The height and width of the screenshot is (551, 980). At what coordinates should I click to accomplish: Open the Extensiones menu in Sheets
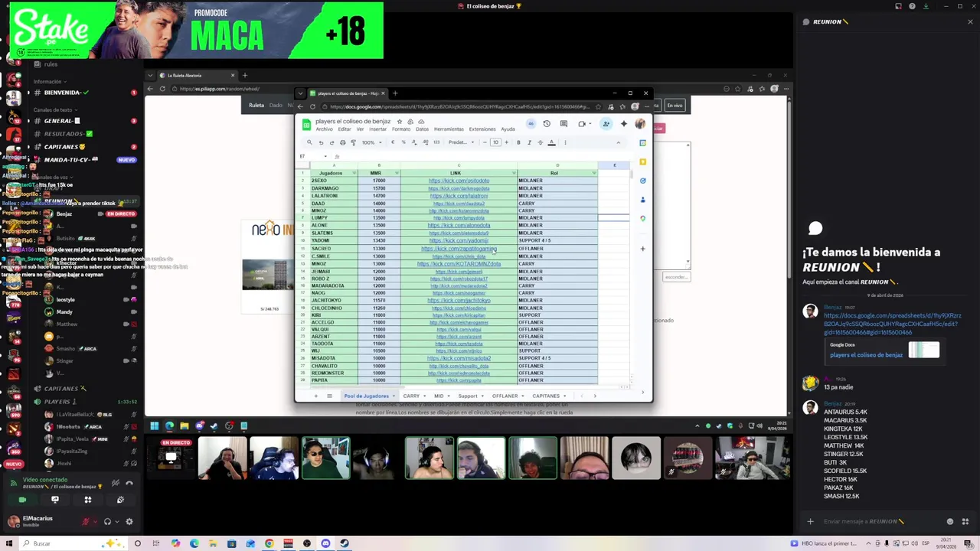pos(482,129)
